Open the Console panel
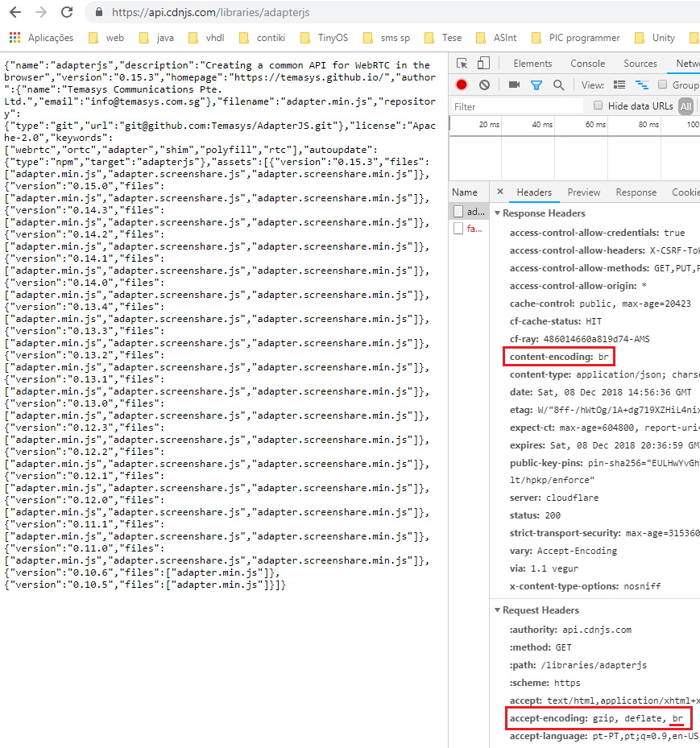This screenshot has width=700, height=748. click(x=587, y=63)
